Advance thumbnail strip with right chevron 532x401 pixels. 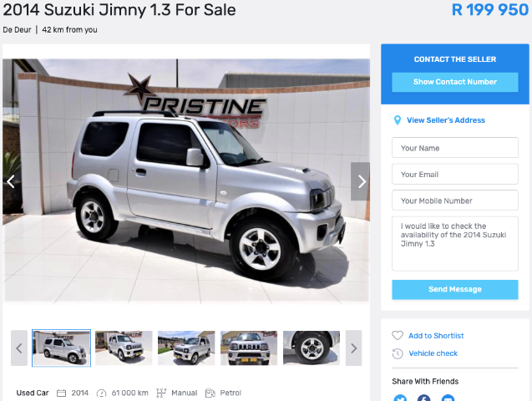[353, 348]
